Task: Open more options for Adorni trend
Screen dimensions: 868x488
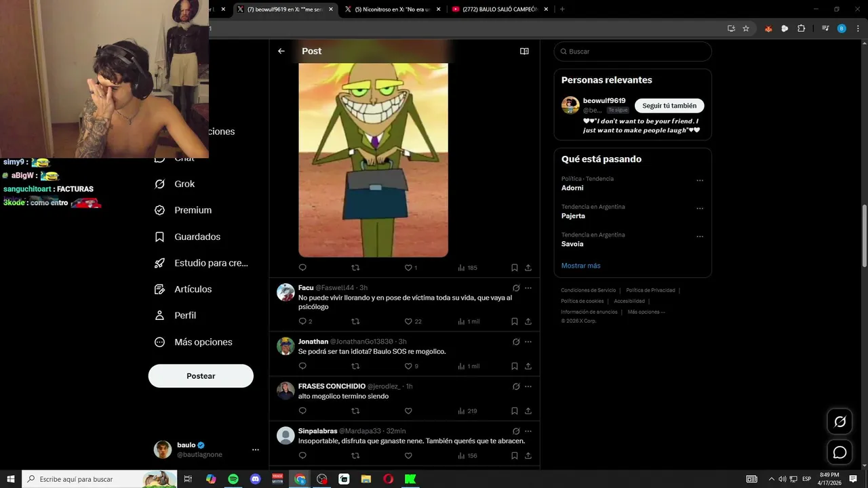Action: pos(700,180)
